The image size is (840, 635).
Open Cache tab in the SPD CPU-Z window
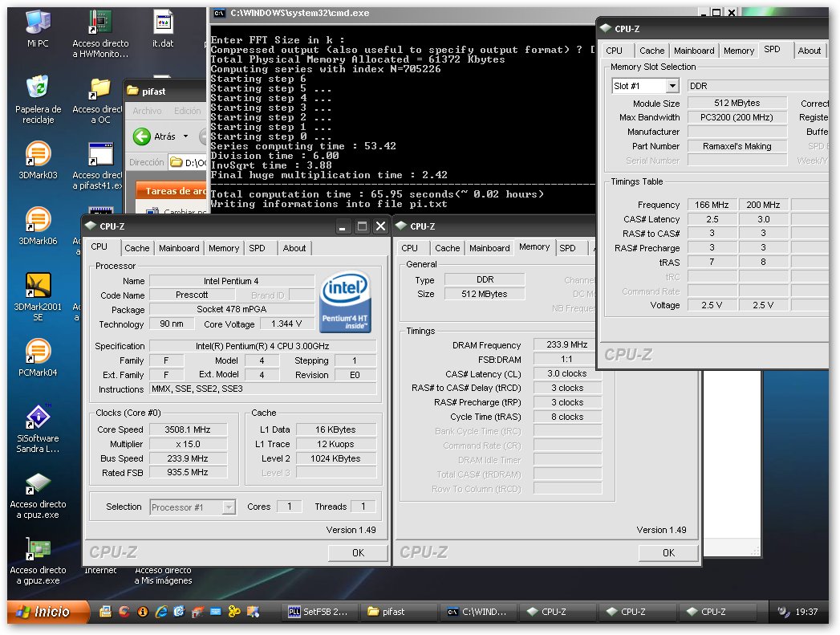point(652,51)
